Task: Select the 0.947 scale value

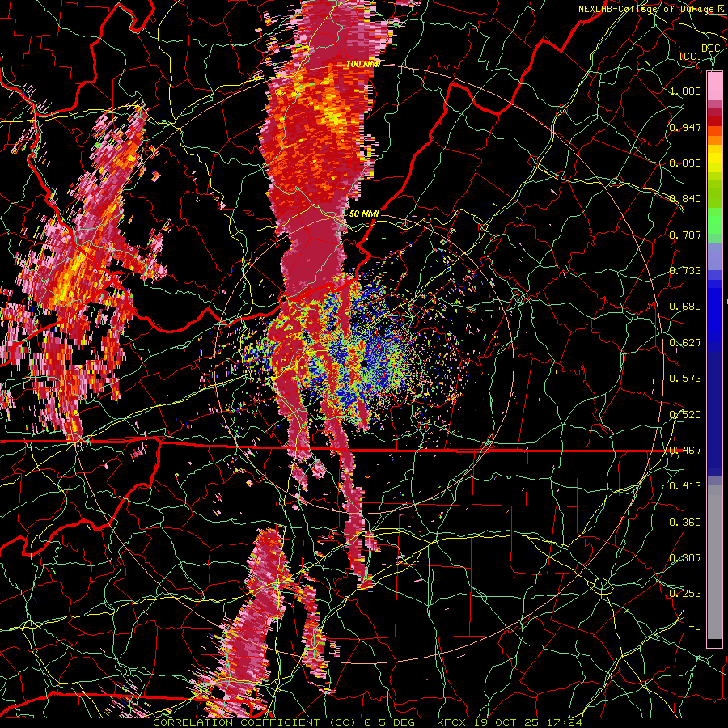Action: click(685, 127)
